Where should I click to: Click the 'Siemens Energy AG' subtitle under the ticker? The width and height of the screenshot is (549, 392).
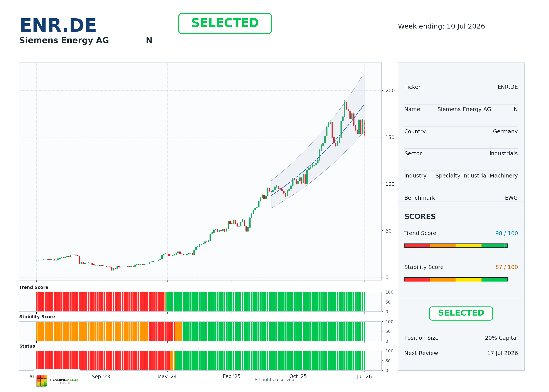64,40
